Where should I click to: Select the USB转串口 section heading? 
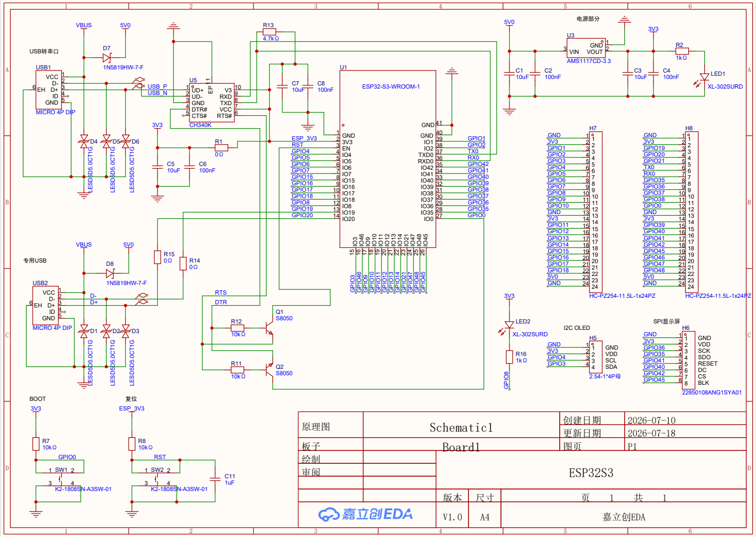tap(44, 51)
